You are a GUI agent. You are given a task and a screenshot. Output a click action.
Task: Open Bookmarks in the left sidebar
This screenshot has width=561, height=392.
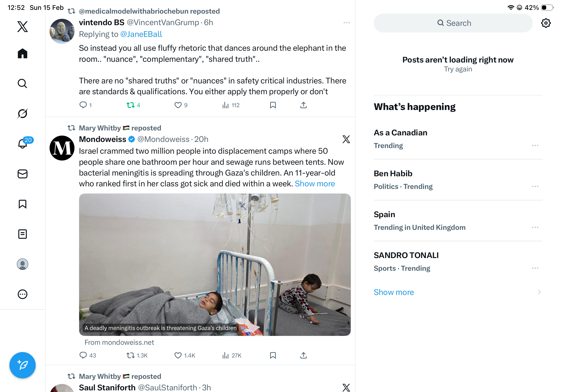tap(23, 204)
